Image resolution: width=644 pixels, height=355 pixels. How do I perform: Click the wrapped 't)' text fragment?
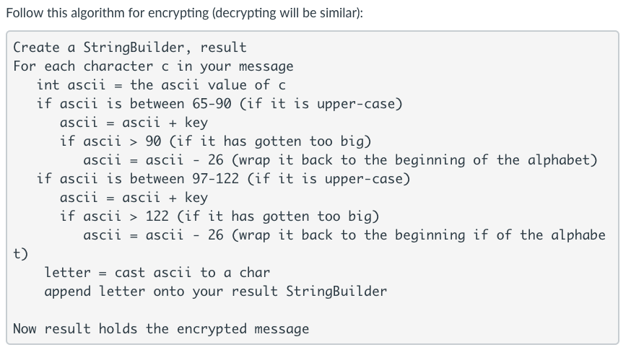coord(20,254)
